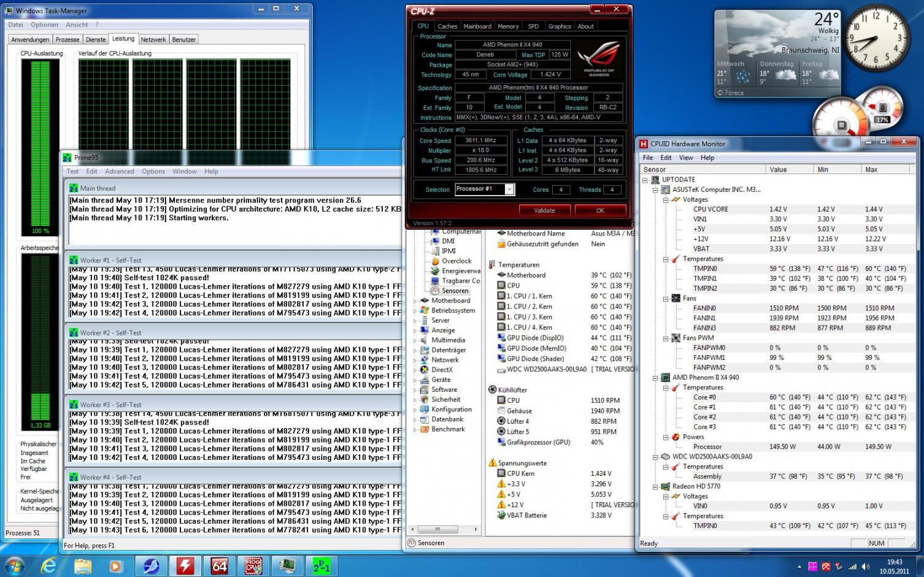This screenshot has width=924, height=577.
Task: Open Windows Media Player taskbar icon
Action: click(x=116, y=565)
